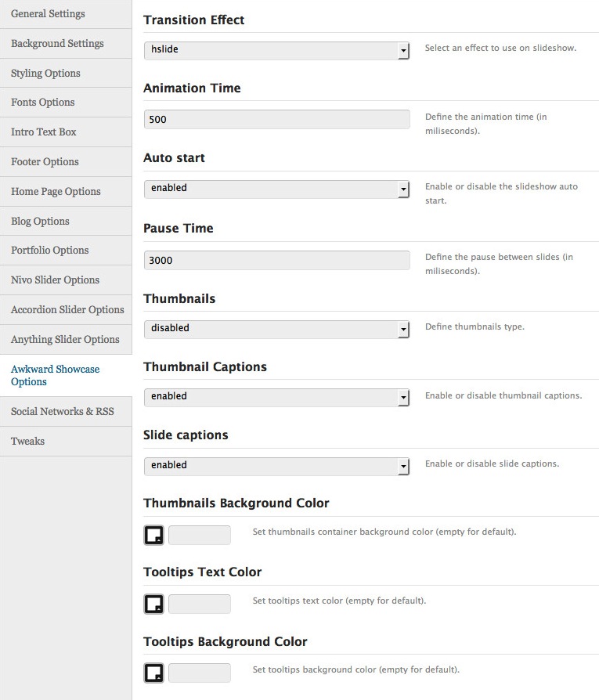Open Thumbnails Background Color picker icon
The height and width of the screenshot is (700, 599).
(x=154, y=535)
